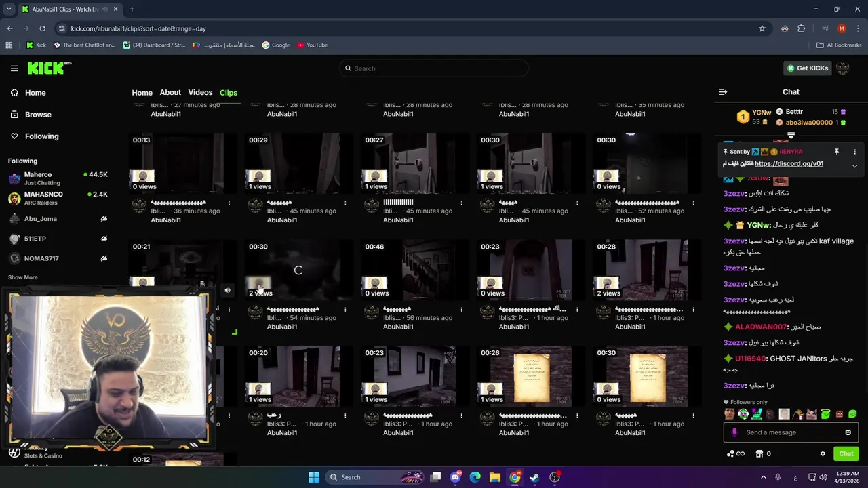Open pinned message options menu
Image resolution: width=868 pixels, height=488 pixels.
(x=854, y=152)
